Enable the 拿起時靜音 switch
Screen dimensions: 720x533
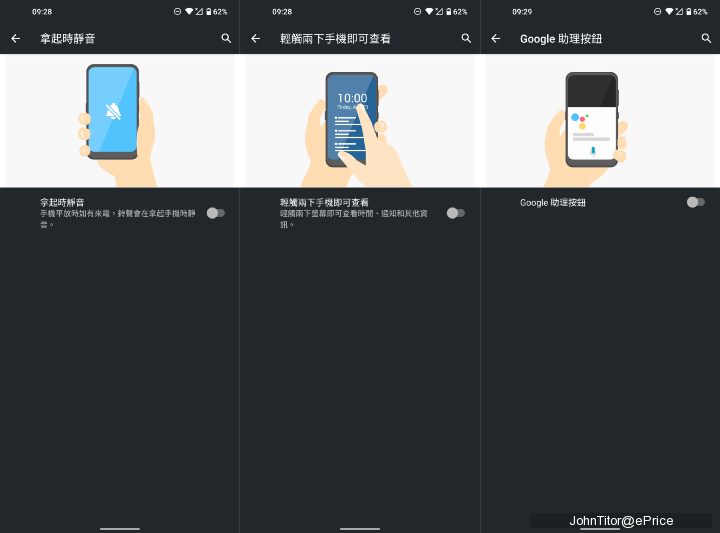point(216,213)
